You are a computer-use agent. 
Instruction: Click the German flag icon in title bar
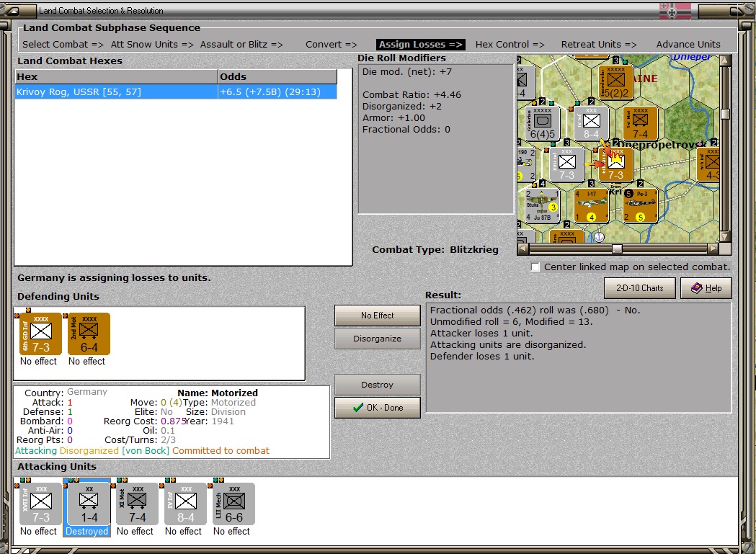(675, 10)
